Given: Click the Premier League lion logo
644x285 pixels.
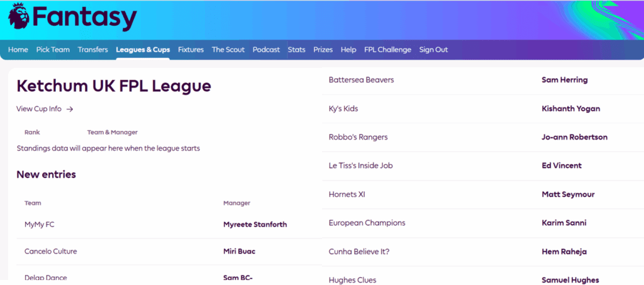Looking at the screenshot, I should pos(19,17).
